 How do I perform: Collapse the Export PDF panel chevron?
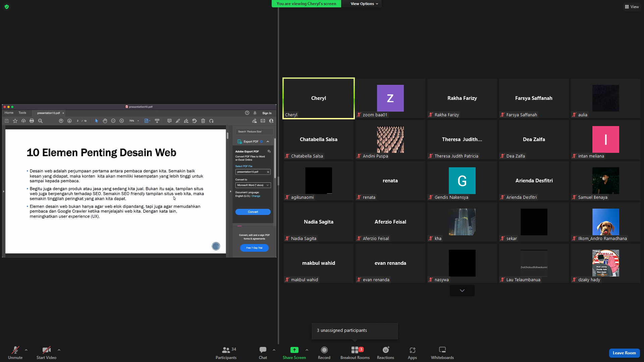(268, 142)
